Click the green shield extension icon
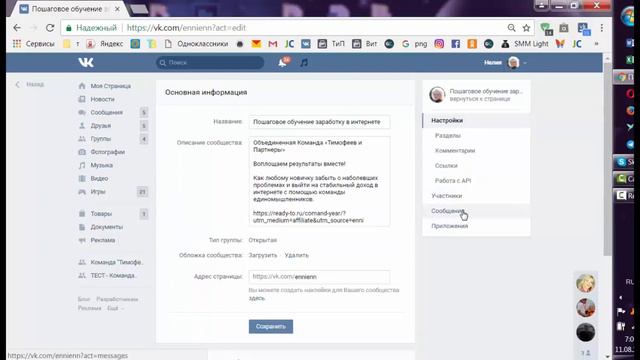 pyautogui.click(x=546, y=28)
